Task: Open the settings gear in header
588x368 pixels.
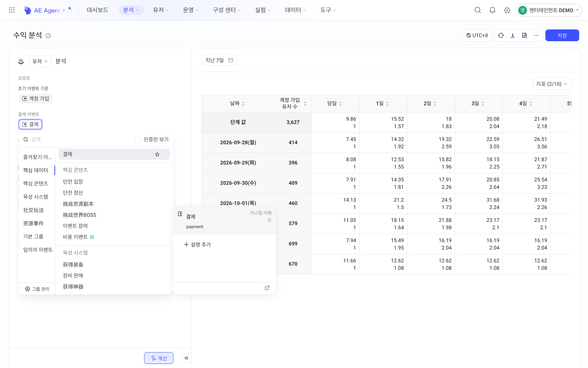Action: click(x=507, y=10)
